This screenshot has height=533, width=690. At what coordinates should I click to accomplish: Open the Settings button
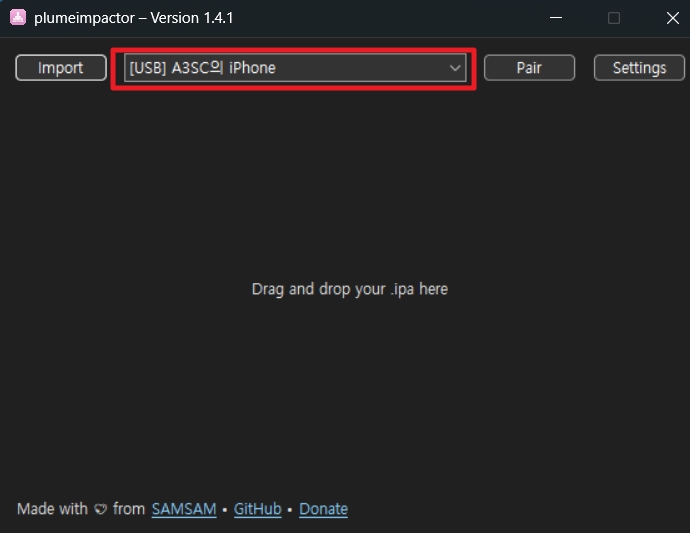click(x=639, y=68)
